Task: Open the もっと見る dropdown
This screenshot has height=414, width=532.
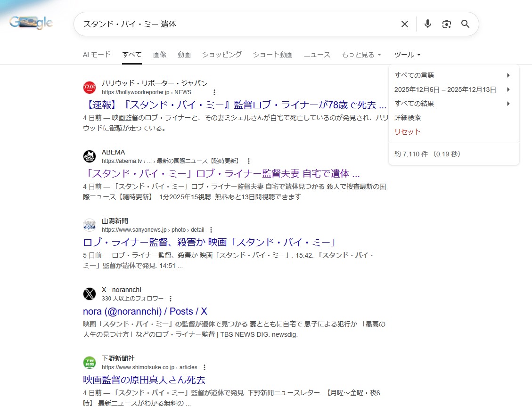Action: [361, 55]
